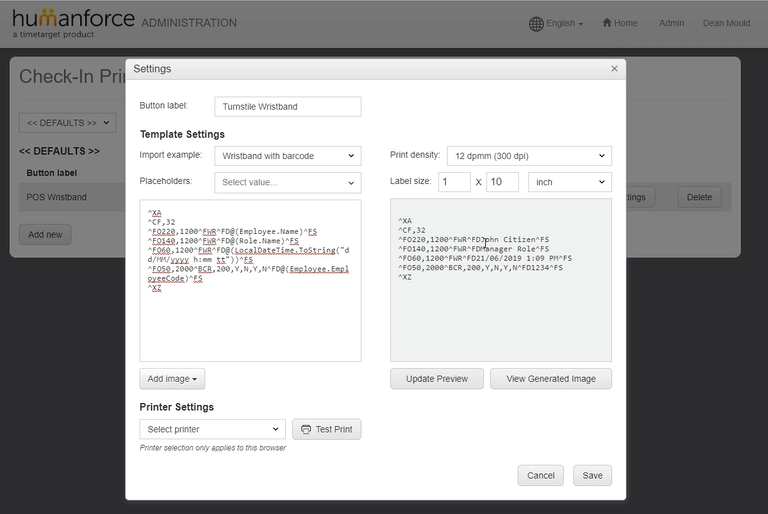Click the Button label column header
This screenshot has width=768, height=514.
pyautogui.click(x=51, y=172)
